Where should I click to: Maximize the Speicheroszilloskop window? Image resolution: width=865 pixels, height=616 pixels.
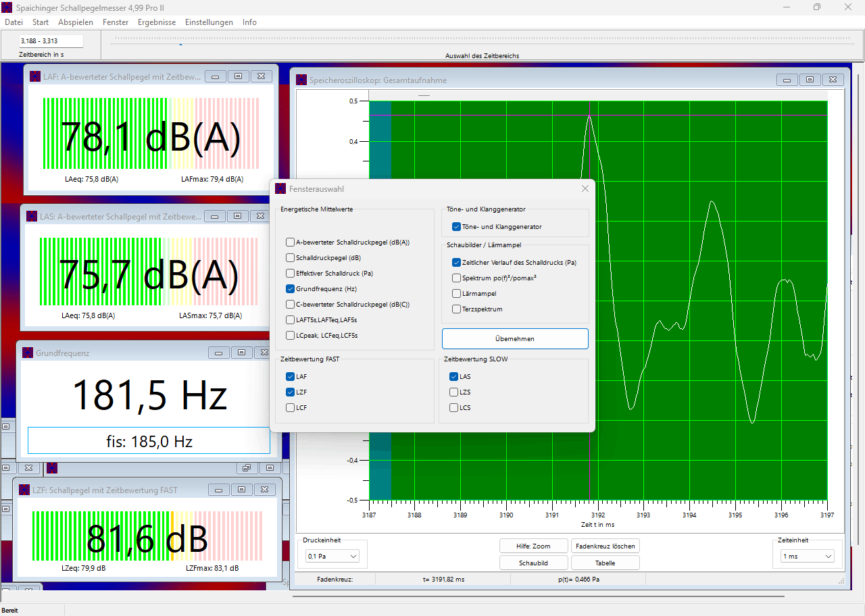tap(810, 80)
